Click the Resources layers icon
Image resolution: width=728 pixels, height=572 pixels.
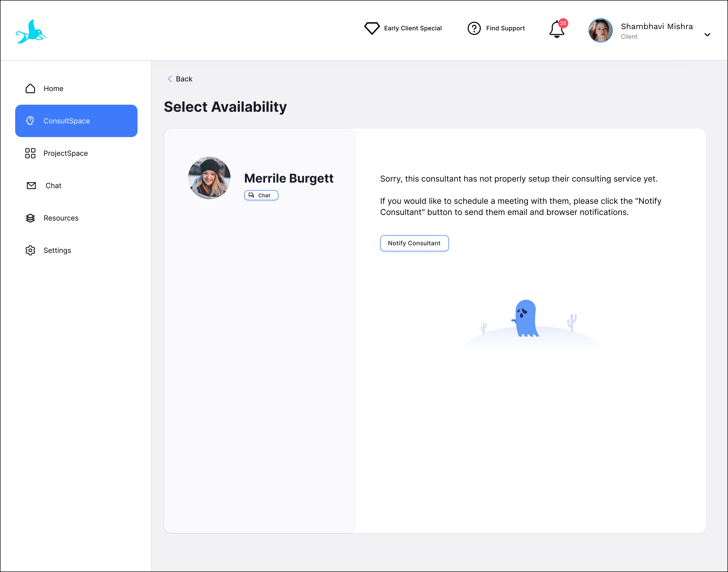[x=30, y=218]
